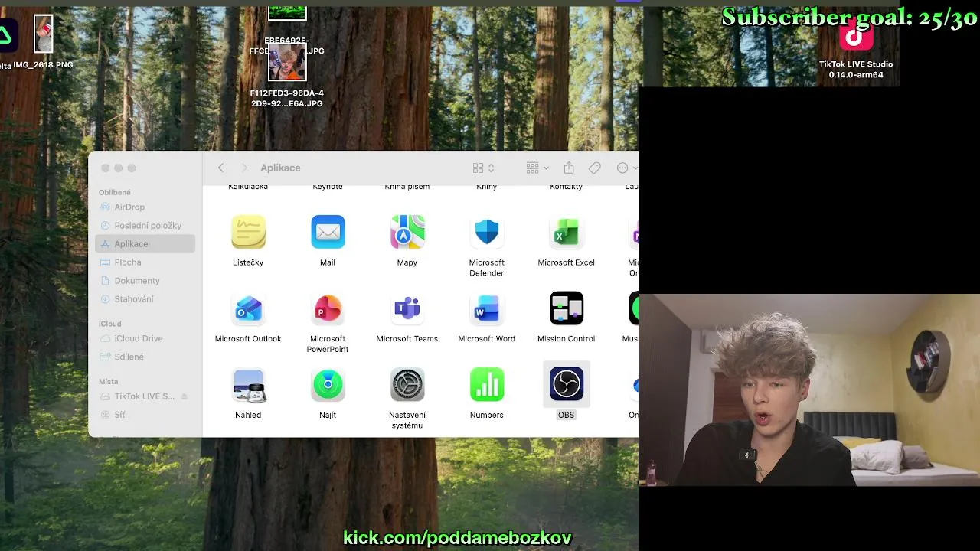The image size is (980, 551).
Task: Open the Mapy app icon
Action: (407, 232)
